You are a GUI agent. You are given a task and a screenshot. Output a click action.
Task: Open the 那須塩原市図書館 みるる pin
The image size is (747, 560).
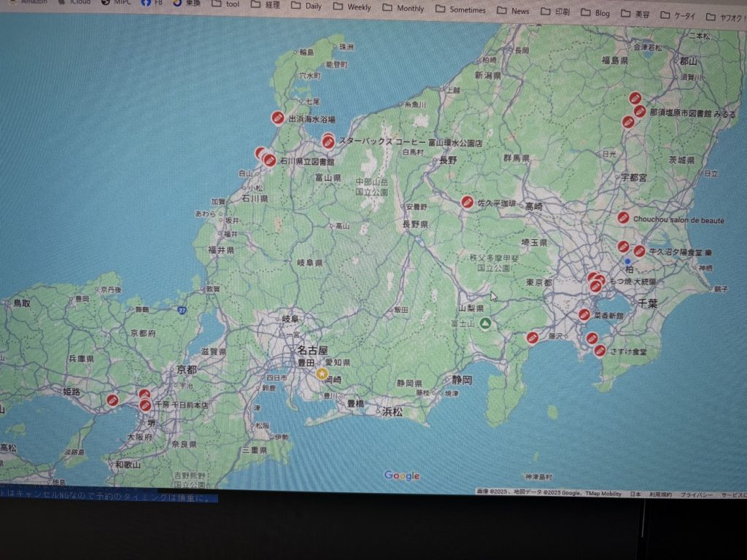click(x=640, y=112)
